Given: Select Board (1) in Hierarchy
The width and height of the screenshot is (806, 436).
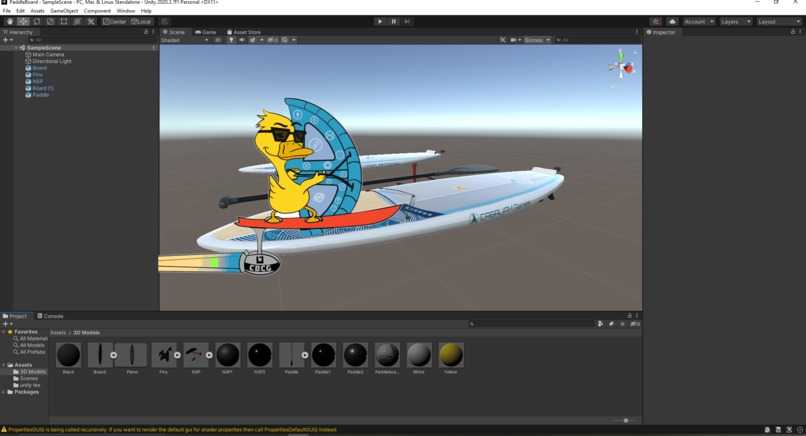Looking at the screenshot, I should coord(43,88).
